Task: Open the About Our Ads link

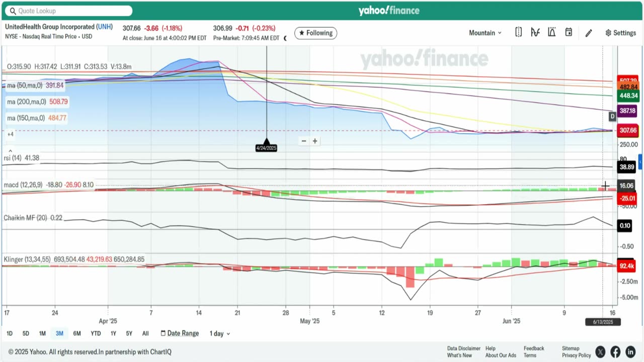Action: [x=501, y=355]
